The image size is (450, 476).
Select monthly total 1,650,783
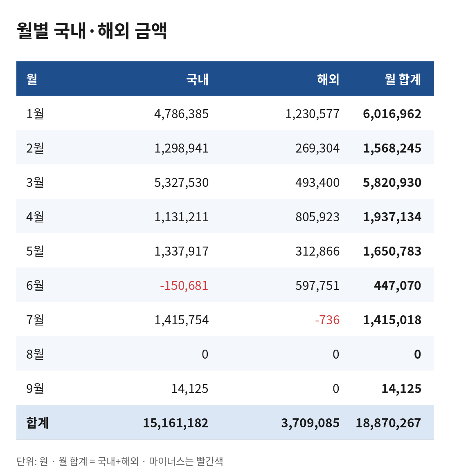pyautogui.click(x=392, y=251)
